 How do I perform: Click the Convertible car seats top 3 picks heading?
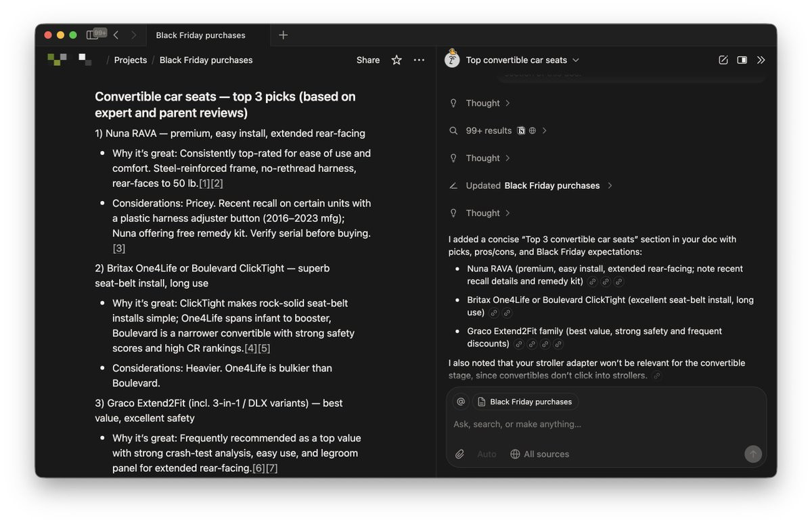[x=225, y=104]
